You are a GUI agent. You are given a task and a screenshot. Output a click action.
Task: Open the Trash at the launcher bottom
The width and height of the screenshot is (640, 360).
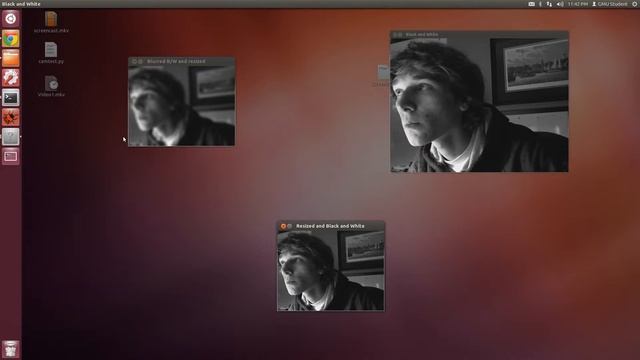coord(11,349)
